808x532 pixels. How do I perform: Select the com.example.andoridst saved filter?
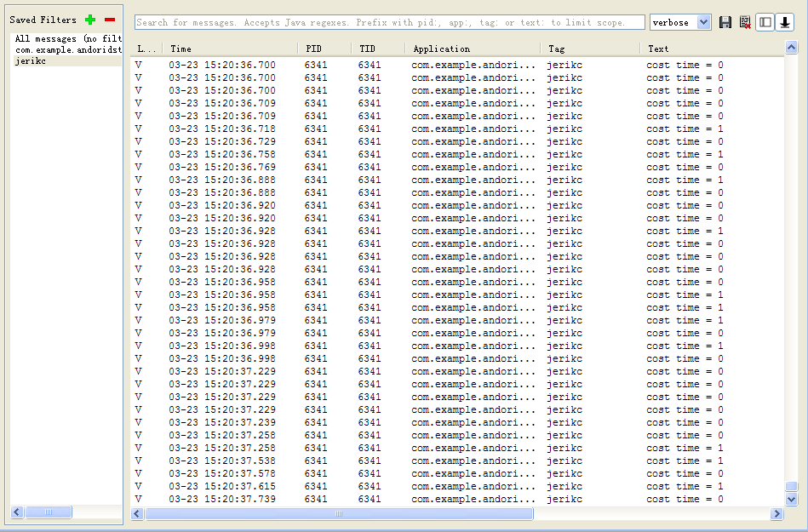pyautogui.click(x=68, y=49)
